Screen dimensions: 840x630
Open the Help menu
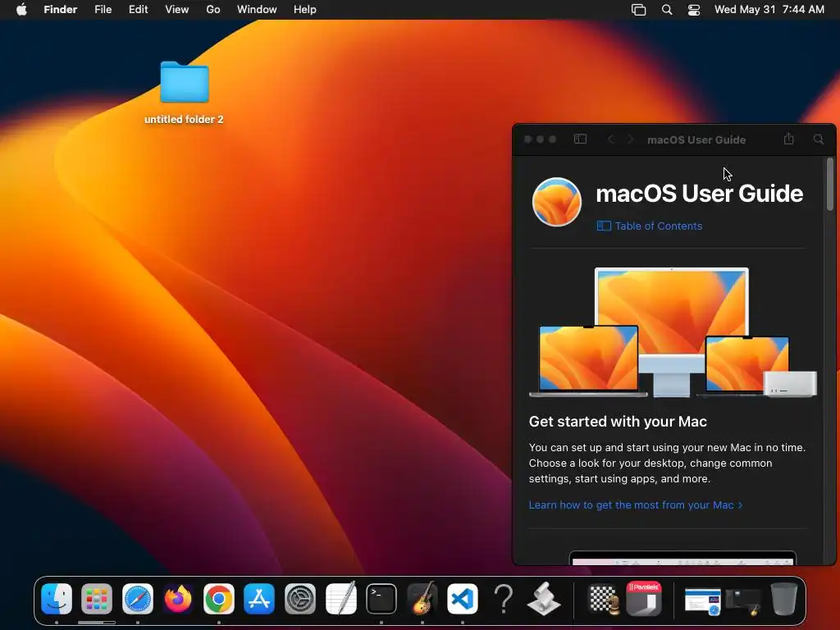[305, 10]
